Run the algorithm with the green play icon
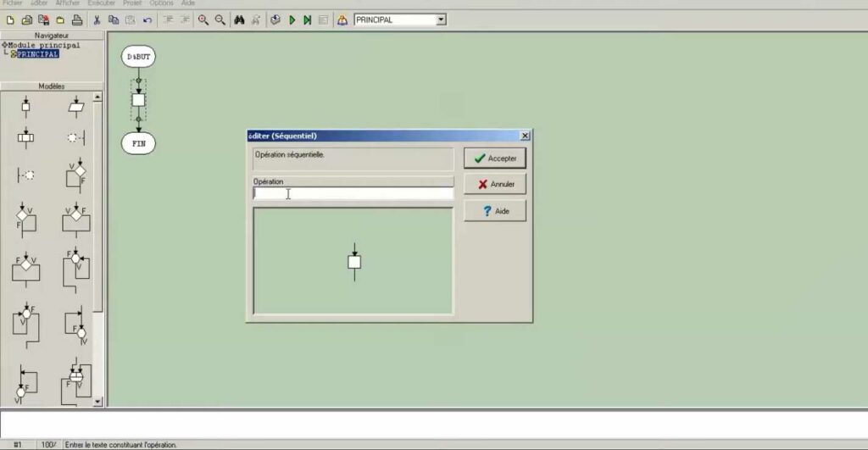The height and width of the screenshot is (450, 868). (292, 20)
